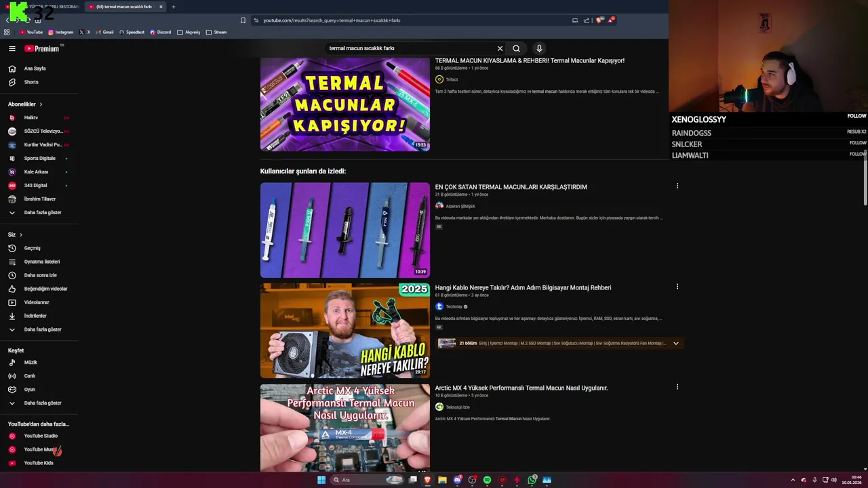Open Techolay channel link
868x488 pixels.
[454, 306]
